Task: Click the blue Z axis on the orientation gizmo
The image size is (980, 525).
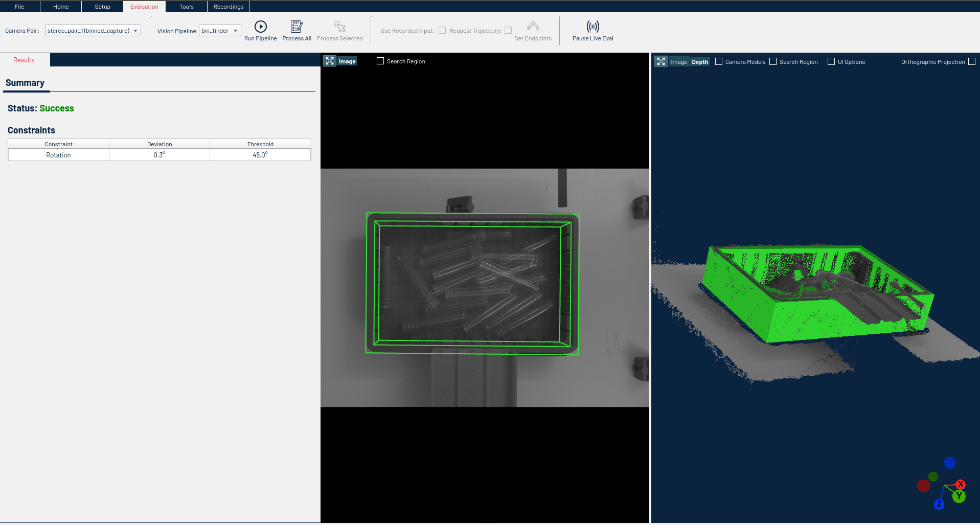Action: coord(938,504)
